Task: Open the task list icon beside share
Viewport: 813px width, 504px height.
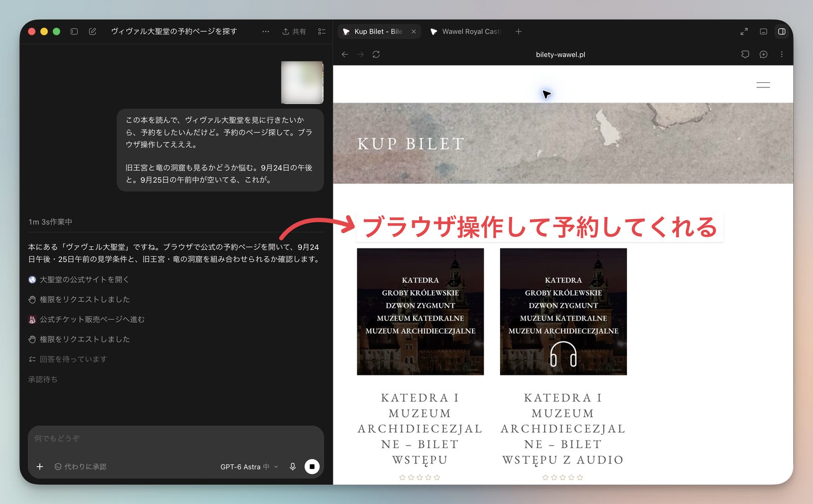Action: (x=322, y=31)
